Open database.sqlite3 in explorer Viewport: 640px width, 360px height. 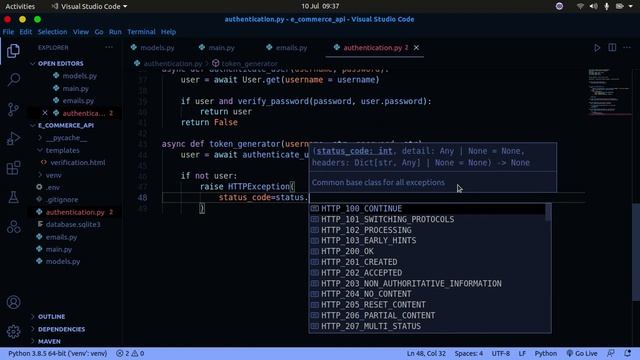click(x=73, y=224)
